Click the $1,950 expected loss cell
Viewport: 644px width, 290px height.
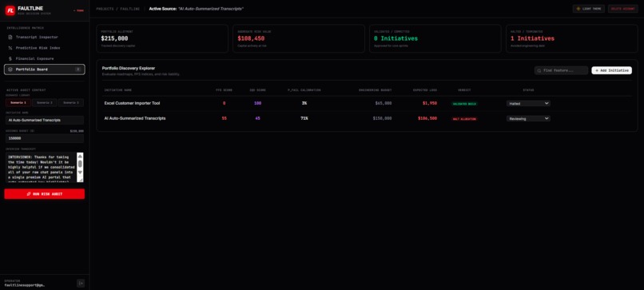[430, 104]
